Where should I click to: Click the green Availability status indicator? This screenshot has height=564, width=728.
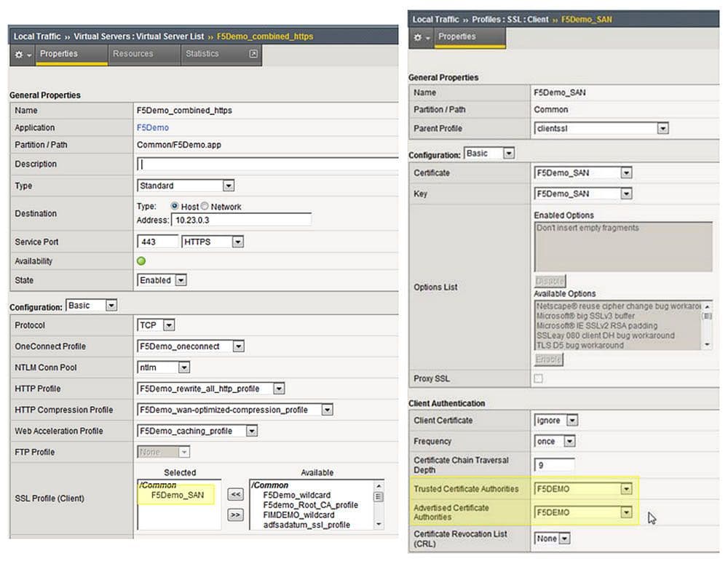[141, 261]
